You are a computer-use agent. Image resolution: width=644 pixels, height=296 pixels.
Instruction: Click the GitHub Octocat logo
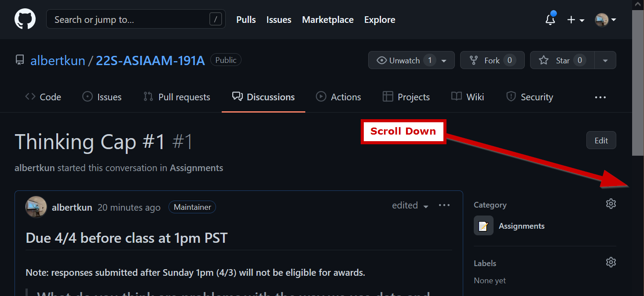click(x=25, y=19)
